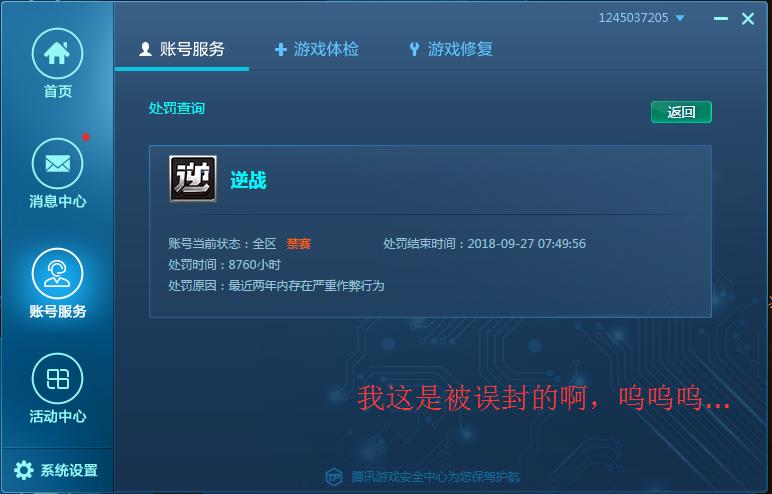772x494 pixels.
Task: Open 活动中心 grid icon
Action: pyautogui.click(x=57, y=378)
